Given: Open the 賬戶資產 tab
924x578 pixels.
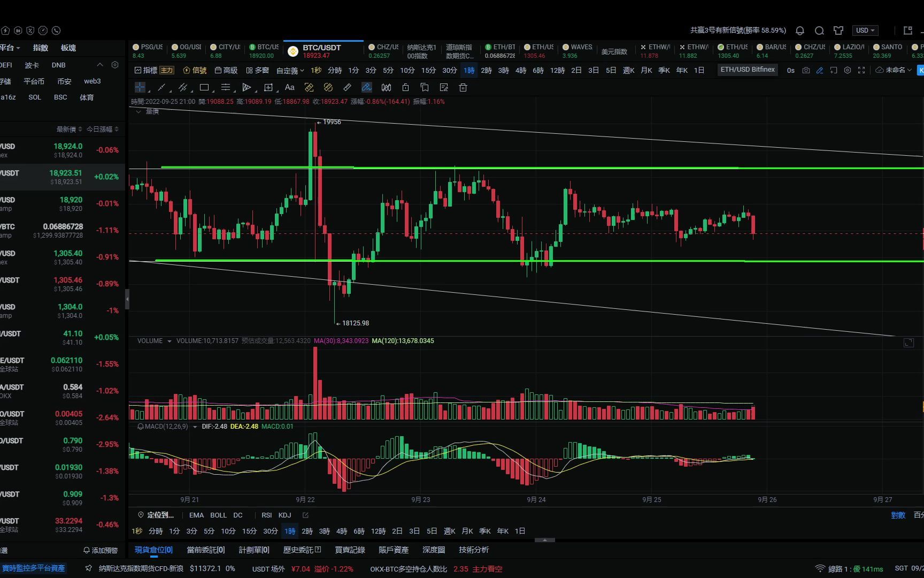Looking at the screenshot, I should [393, 550].
